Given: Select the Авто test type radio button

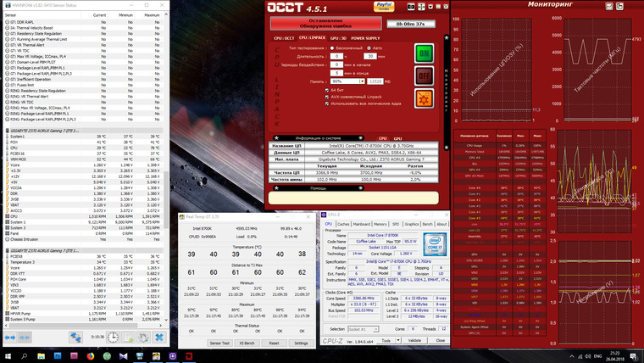Looking at the screenshot, I should pyautogui.click(x=369, y=48).
